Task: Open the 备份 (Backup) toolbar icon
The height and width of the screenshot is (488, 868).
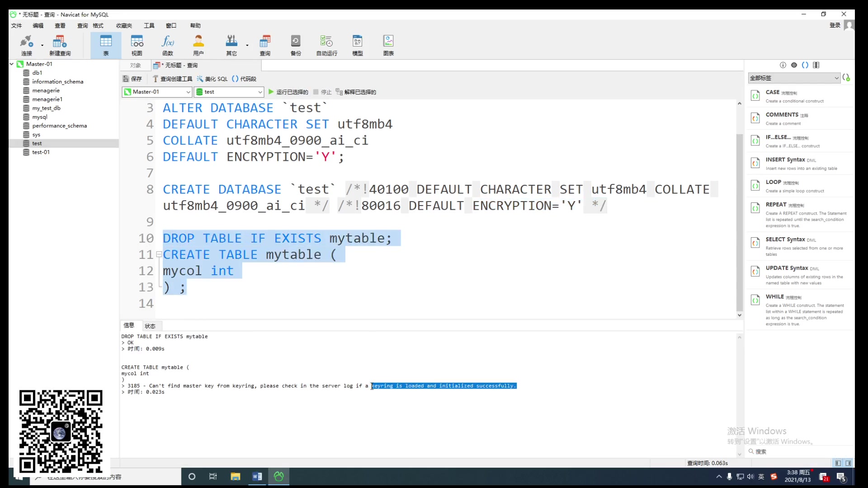Action: (296, 46)
